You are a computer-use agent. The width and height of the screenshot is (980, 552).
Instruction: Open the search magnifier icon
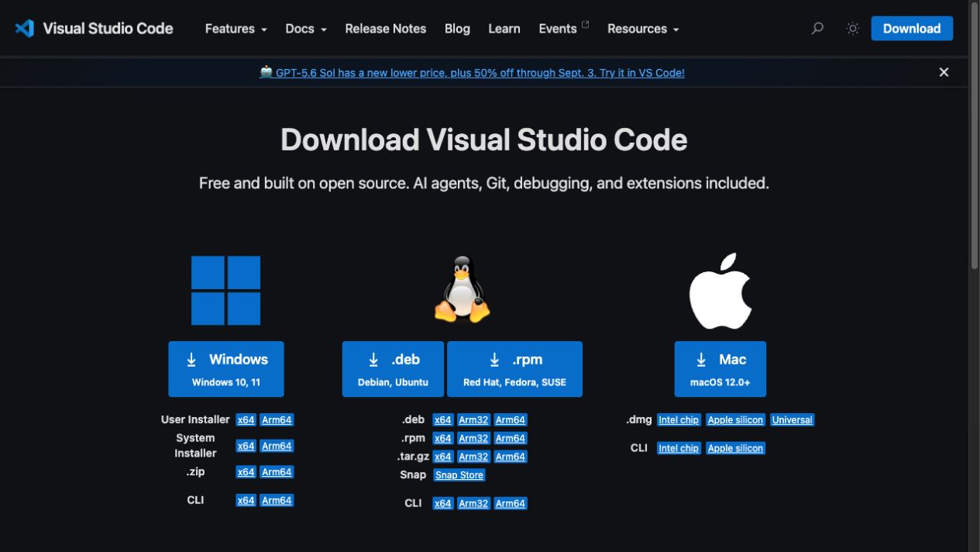point(817,29)
